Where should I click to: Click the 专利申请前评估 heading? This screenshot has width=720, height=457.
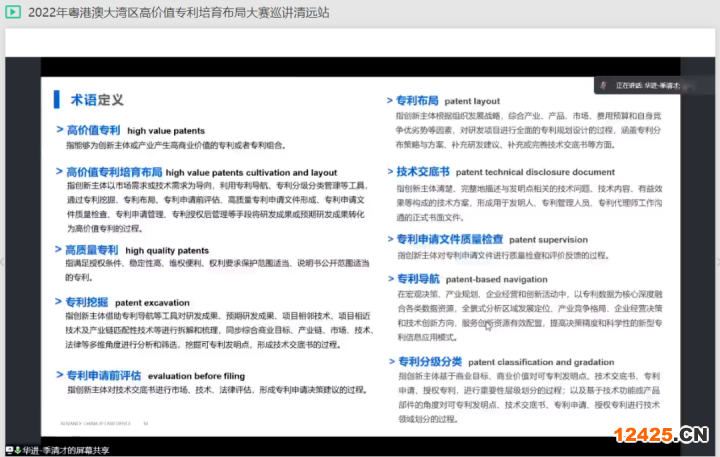(x=103, y=375)
